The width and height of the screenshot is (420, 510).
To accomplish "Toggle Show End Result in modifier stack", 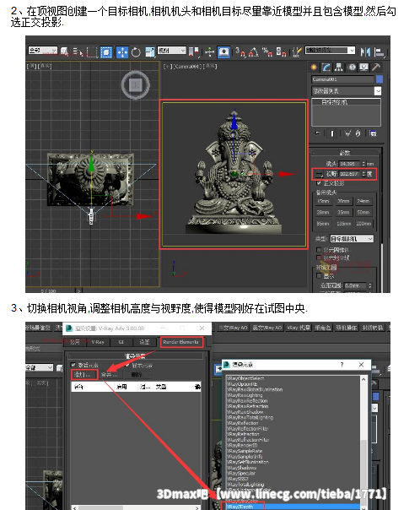I will point(332,133).
